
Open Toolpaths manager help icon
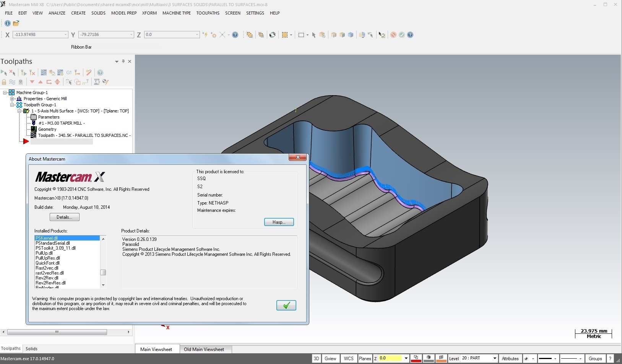[100, 73]
